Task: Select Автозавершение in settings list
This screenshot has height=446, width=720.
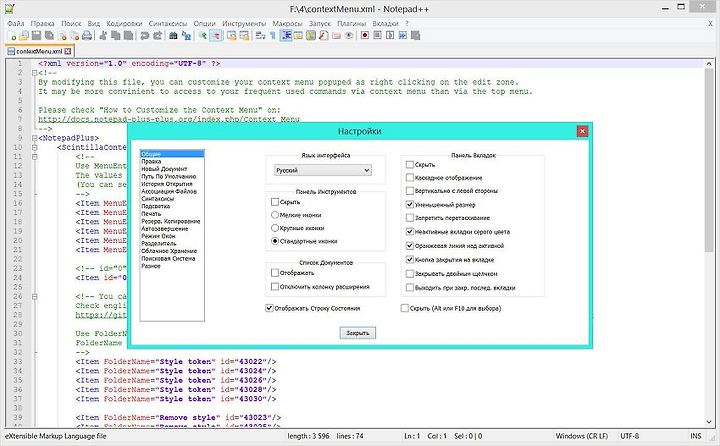Action: click(x=164, y=229)
